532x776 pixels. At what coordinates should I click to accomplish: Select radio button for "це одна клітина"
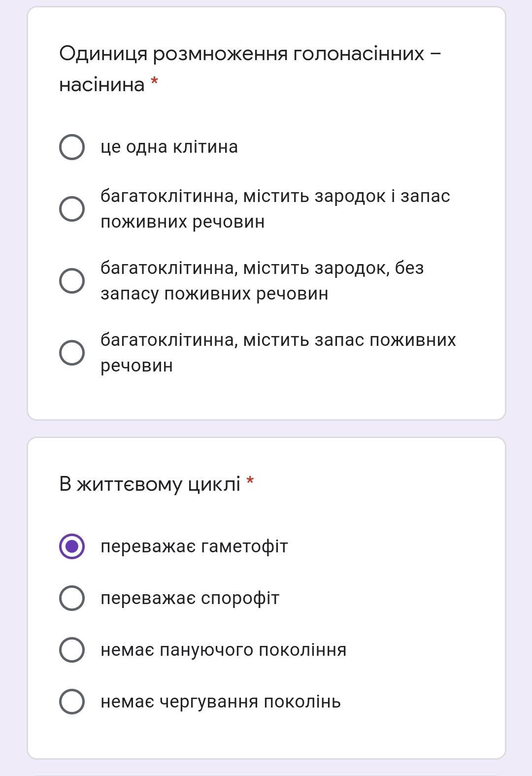72,147
